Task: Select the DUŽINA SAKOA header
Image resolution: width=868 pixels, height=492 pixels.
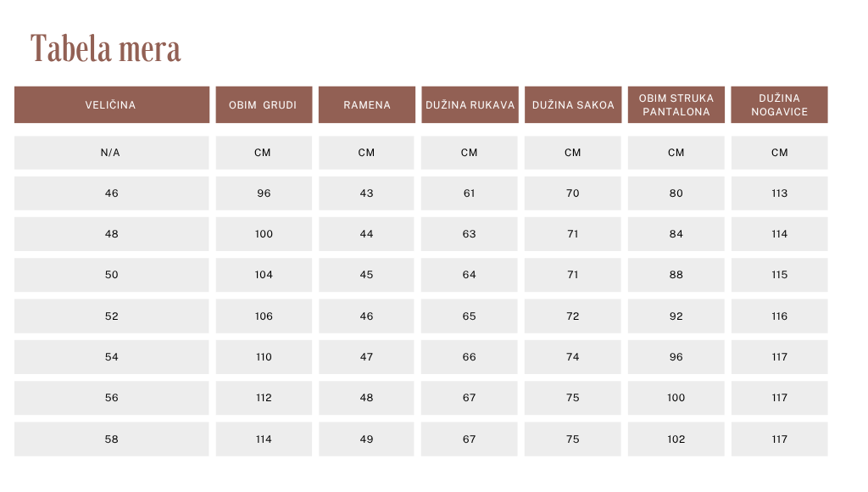Action: click(x=573, y=104)
